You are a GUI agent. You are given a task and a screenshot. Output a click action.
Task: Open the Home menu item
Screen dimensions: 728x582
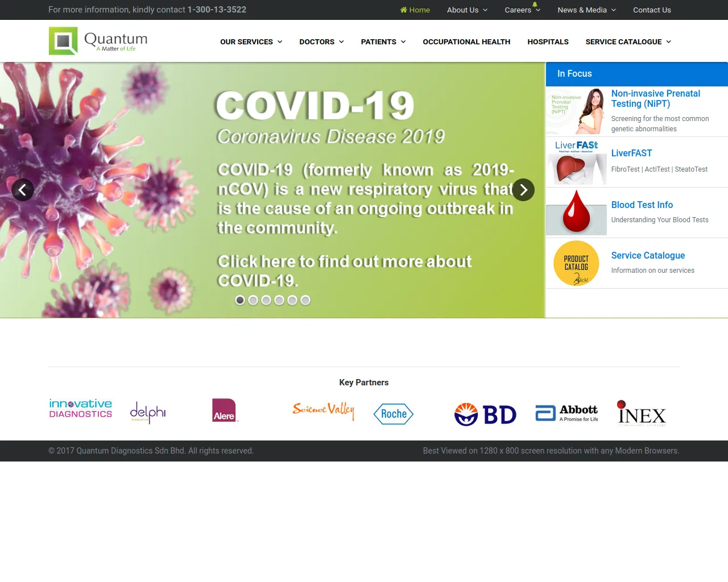[x=415, y=10]
